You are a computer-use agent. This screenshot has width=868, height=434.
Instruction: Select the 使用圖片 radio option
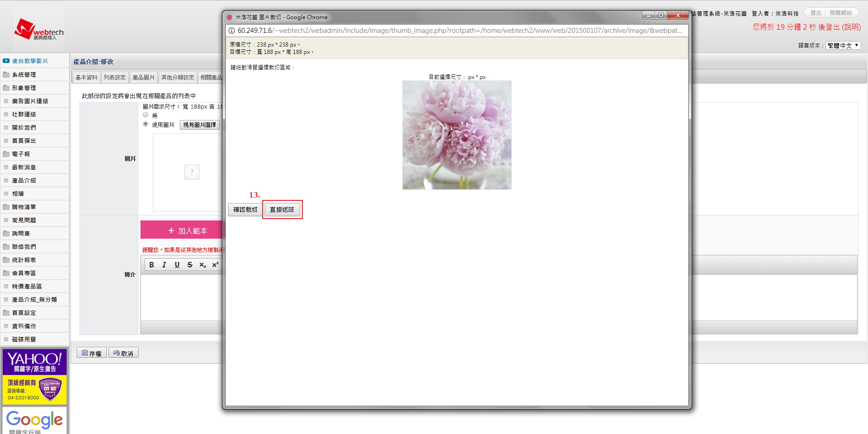[146, 124]
